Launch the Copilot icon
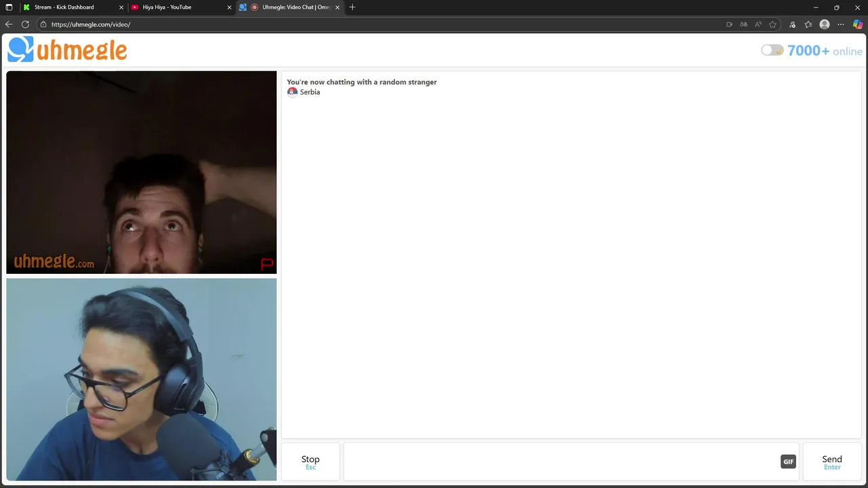The width and height of the screenshot is (868, 488). [858, 24]
